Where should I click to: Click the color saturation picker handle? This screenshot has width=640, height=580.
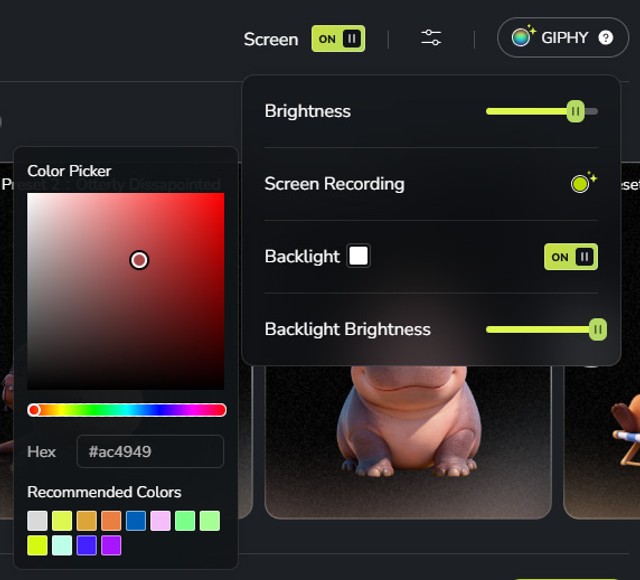(x=139, y=260)
